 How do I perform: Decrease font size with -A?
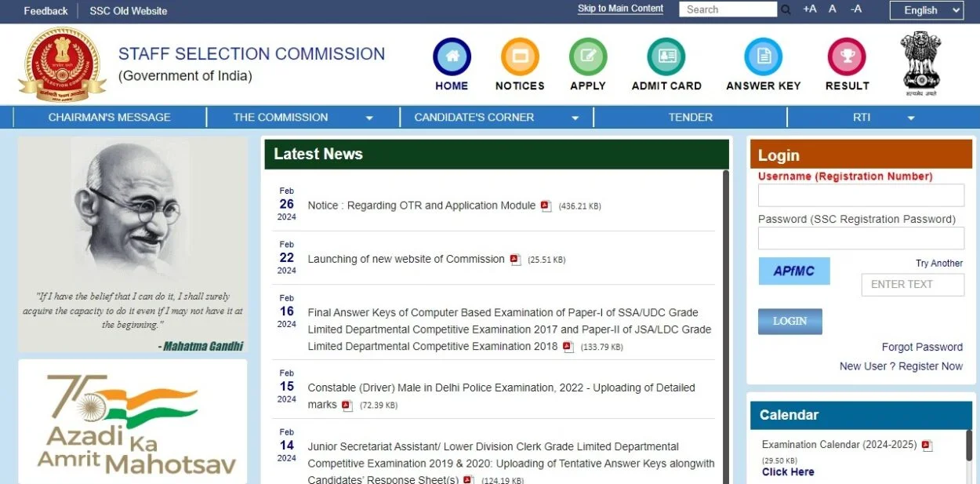[856, 9]
